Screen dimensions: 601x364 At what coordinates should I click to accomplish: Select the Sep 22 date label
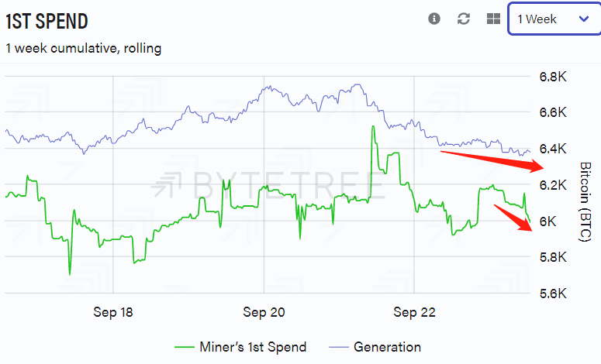point(415,313)
